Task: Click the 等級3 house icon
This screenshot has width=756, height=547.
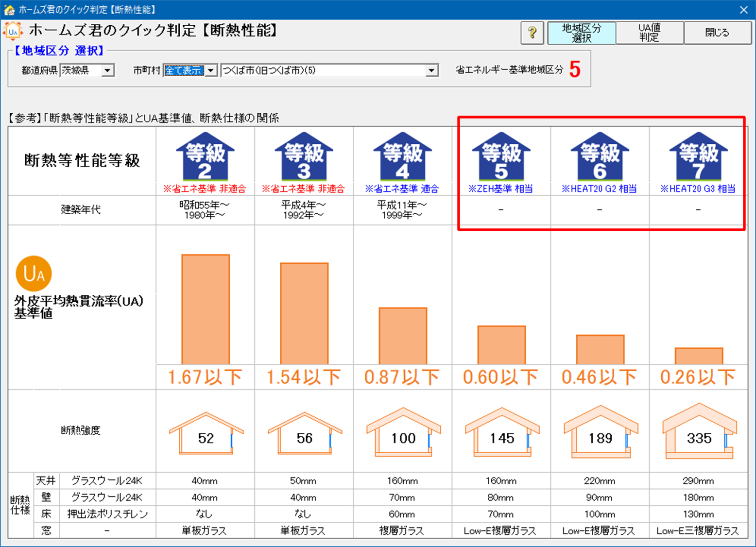Action: 304,156
